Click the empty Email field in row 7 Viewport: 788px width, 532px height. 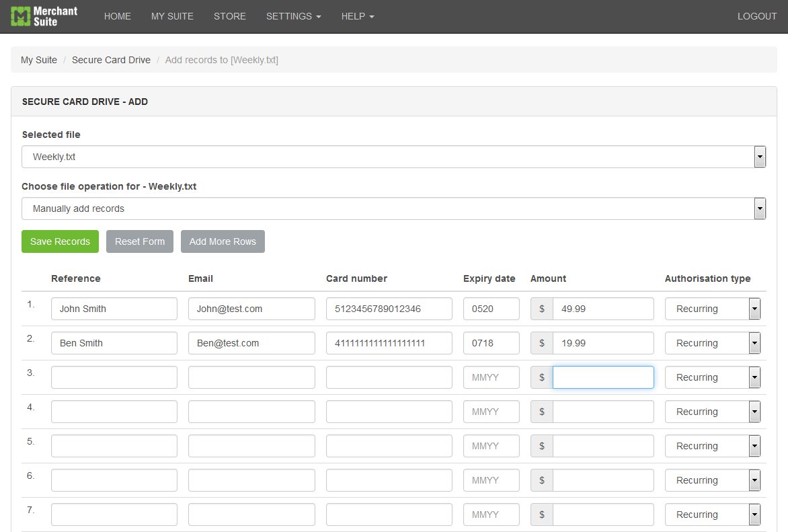pos(251,515)
